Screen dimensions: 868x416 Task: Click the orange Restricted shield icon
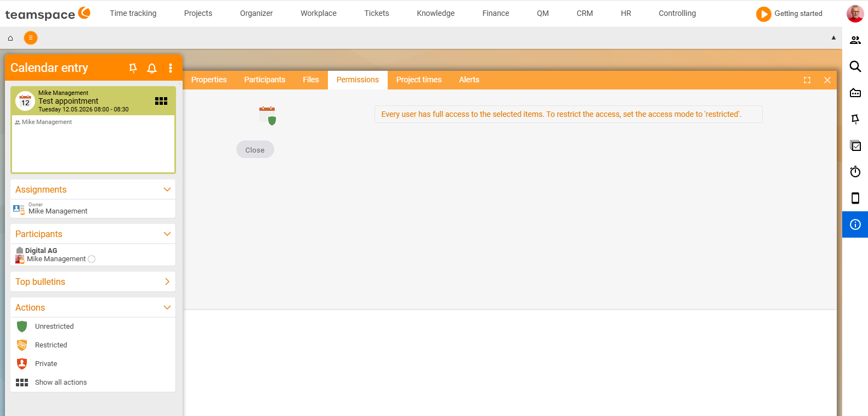point(22,345)
